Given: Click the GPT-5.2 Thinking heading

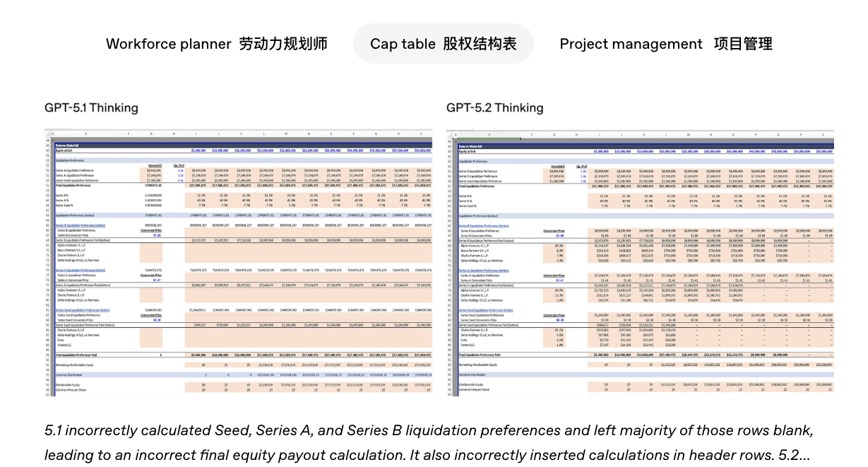Looking at the screenshot, I should (494, 107).
